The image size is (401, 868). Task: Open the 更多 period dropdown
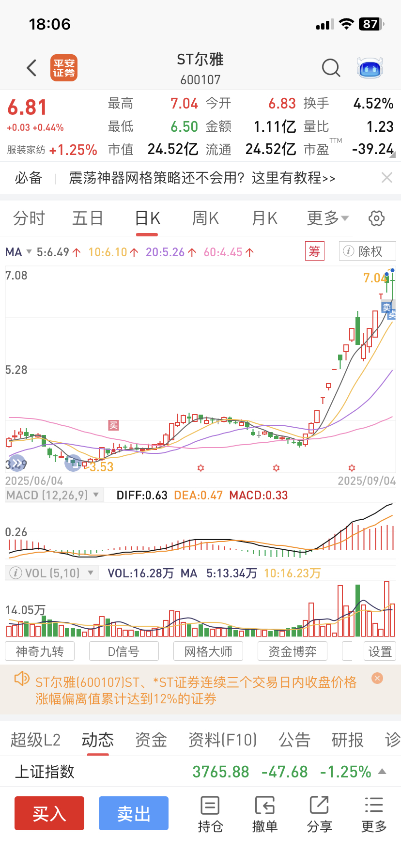click(x=328, y=218)
